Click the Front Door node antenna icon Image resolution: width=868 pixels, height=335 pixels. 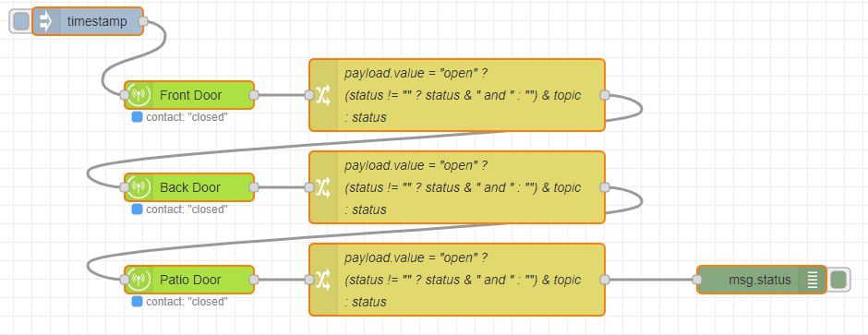pyautogui.click(x=139, y=95)
